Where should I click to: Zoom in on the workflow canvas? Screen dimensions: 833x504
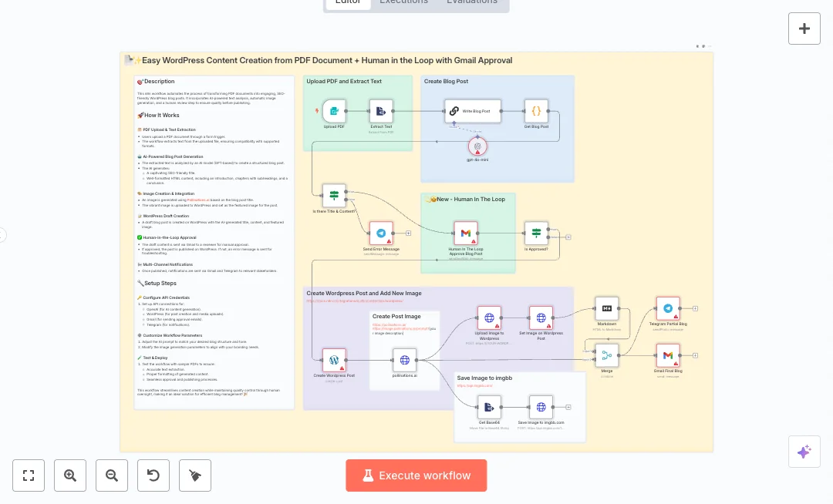pos(70,475)
